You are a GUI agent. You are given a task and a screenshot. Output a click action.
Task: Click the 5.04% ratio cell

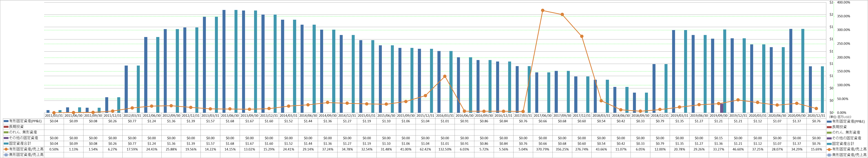click(x=523, y=149)
